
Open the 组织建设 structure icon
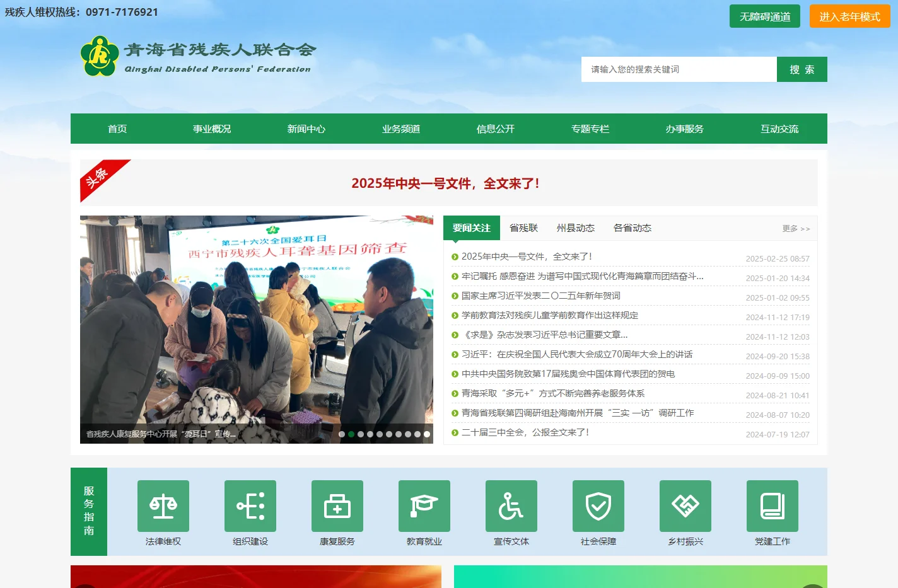(x=250, y=506)
